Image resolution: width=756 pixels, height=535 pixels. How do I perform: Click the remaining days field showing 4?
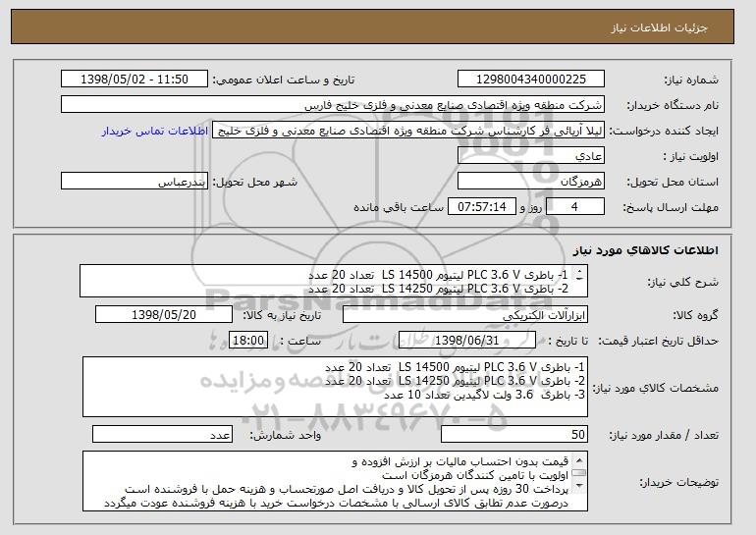tap(574, 207)
